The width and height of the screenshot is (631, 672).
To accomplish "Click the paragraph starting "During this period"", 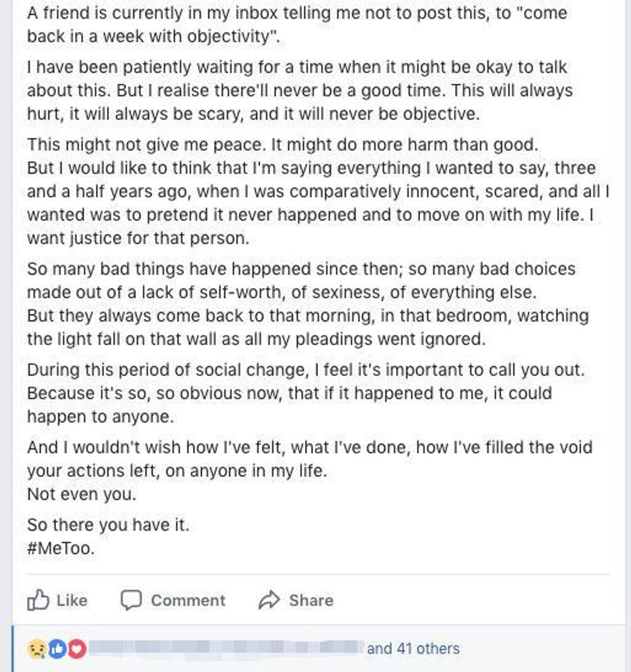I will (306, 393).
